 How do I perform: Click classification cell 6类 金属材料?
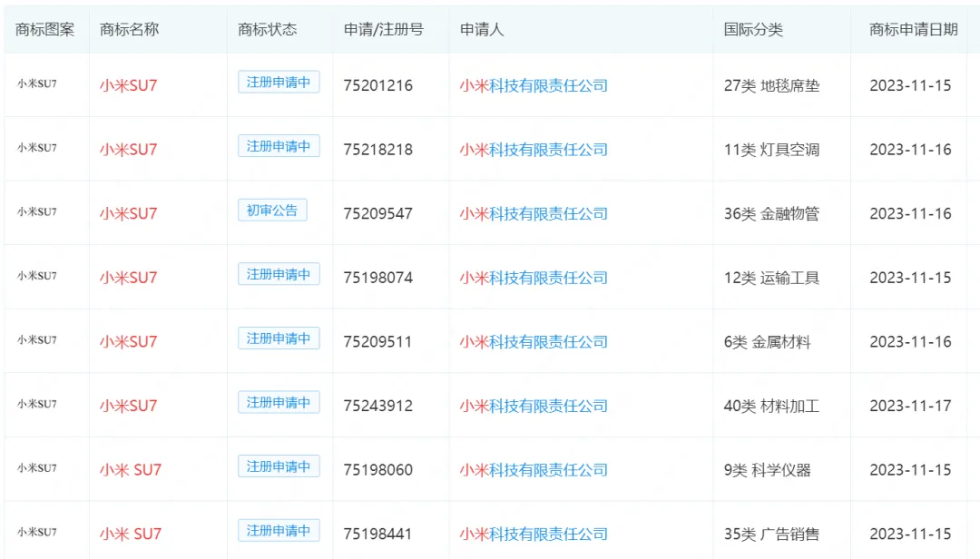coord(768,342)
